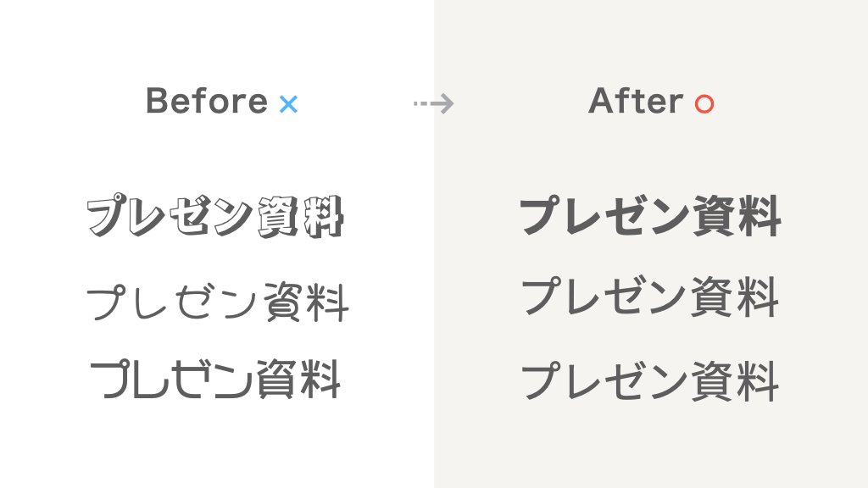This screenshot has height=488, width=868.
Task: Click the dotted gray arrow in the center
Action: coord(434,103)
